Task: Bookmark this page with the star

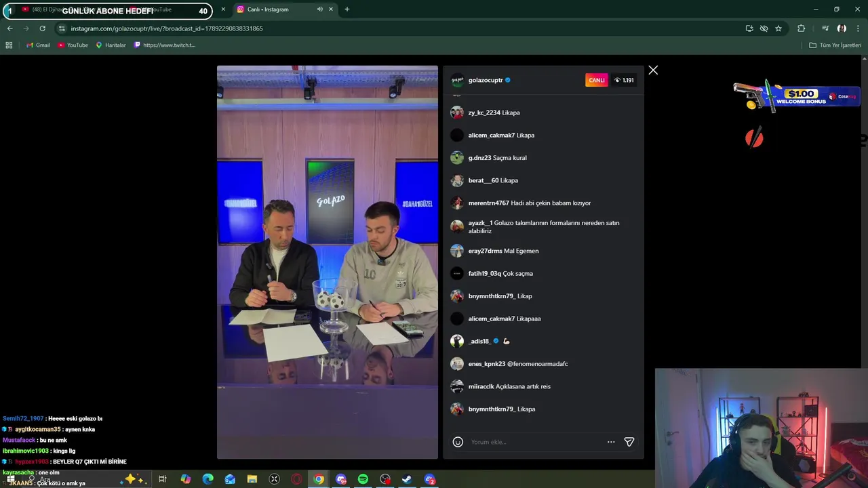Action: (x=778, y=28)
